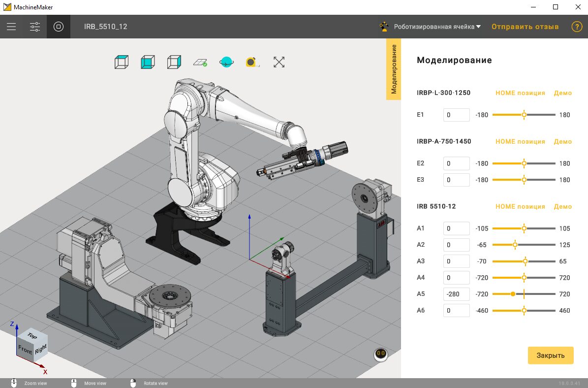The width and height of the screenshot is (588, 388).
Task: Click the A5 axis slider handle
Action: (513, 294)
